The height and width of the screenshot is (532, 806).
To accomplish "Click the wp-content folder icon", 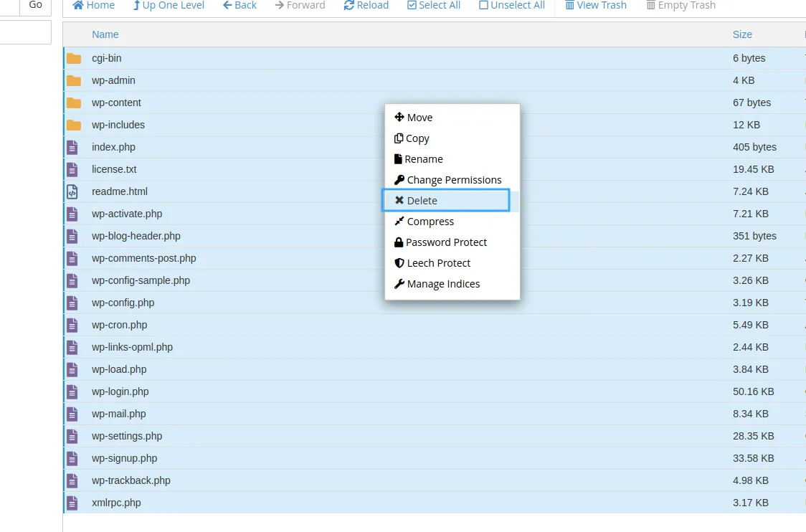I will click(74, 103).
